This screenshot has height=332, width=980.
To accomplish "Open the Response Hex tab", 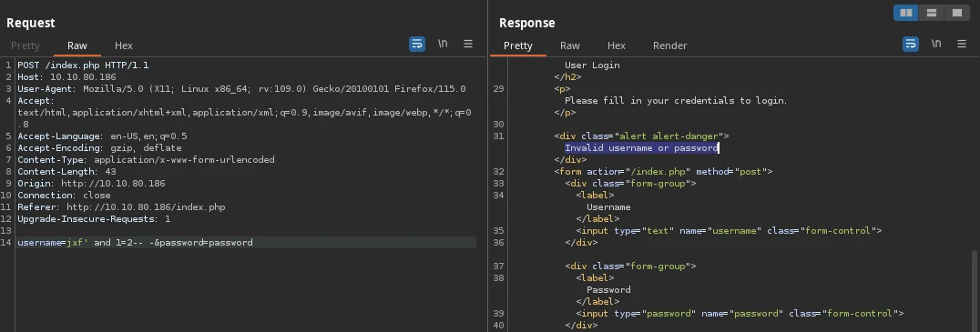I will 617,45.
